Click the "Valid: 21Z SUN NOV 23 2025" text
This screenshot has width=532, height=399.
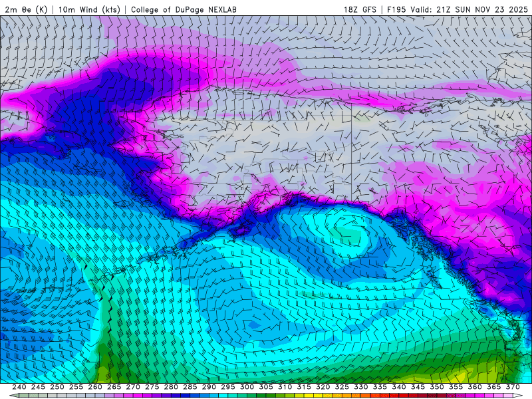point(469,9)
